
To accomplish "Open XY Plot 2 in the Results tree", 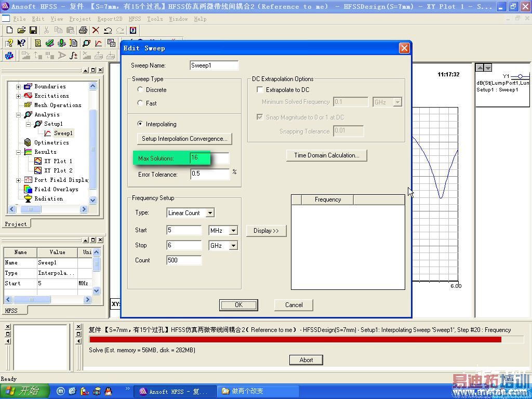I will (58, 170).
